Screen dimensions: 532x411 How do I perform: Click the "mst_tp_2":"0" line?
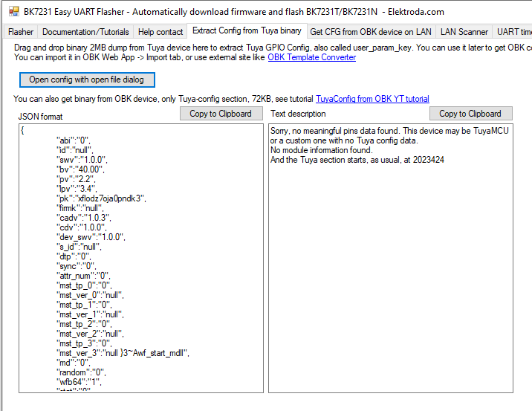84,324
